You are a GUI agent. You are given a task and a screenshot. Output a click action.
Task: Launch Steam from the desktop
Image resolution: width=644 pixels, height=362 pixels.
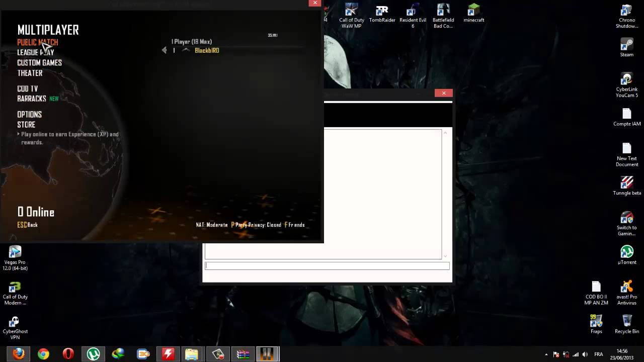(x=626, y=48)
